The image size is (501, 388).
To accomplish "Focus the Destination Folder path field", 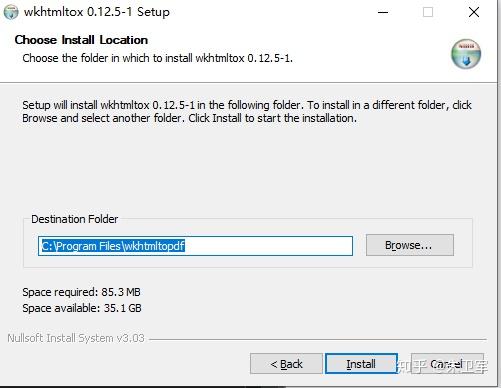I will (x=195, y=246).
